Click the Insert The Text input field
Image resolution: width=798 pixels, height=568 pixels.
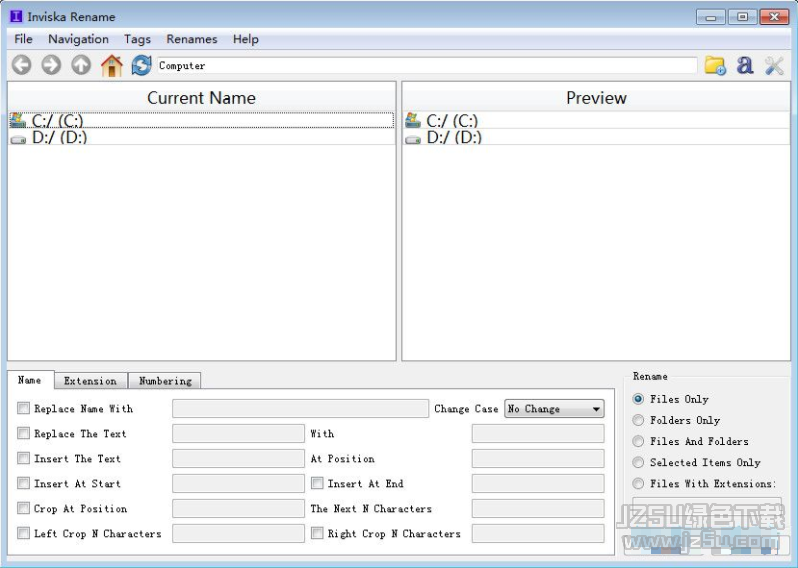238,459
